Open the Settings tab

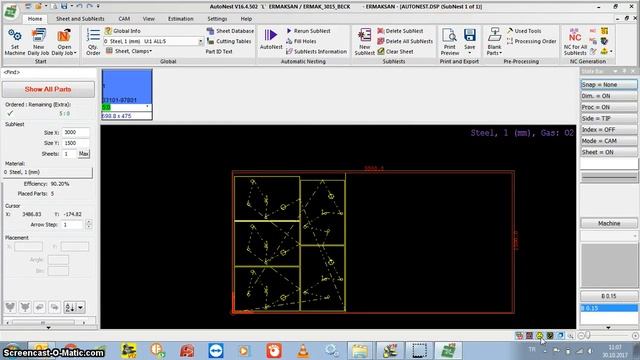click(x=217, y=19)
